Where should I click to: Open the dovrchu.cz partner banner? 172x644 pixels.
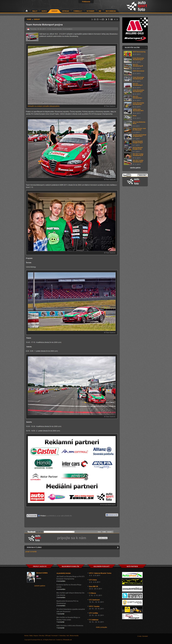(132, 589)
